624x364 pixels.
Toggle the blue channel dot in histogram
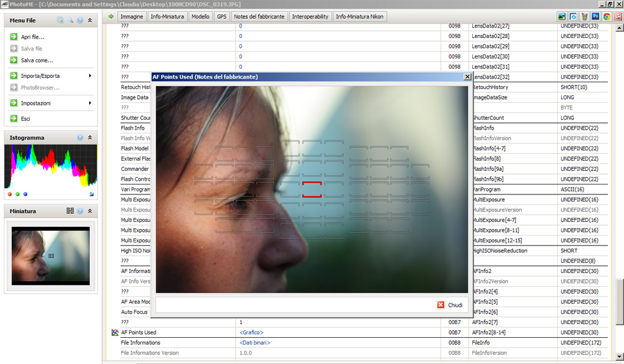click(25, 194)
